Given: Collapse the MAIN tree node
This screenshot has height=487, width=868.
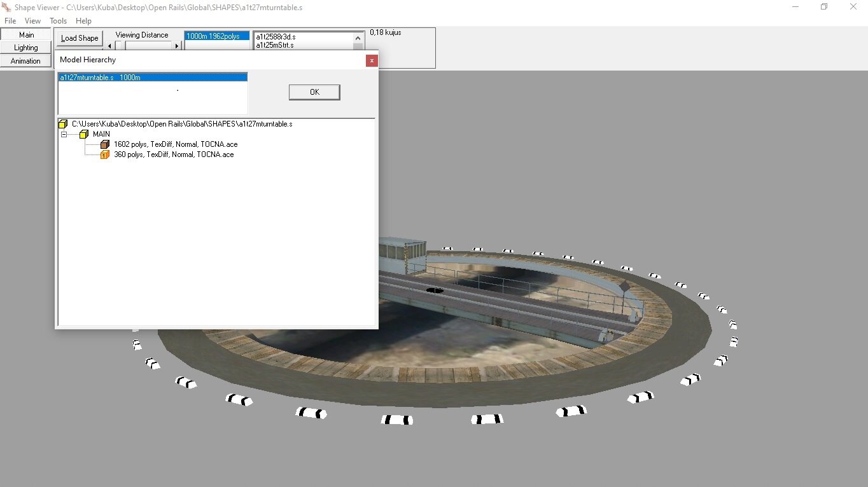Looking at the screenshot, I should pos(64,134).
